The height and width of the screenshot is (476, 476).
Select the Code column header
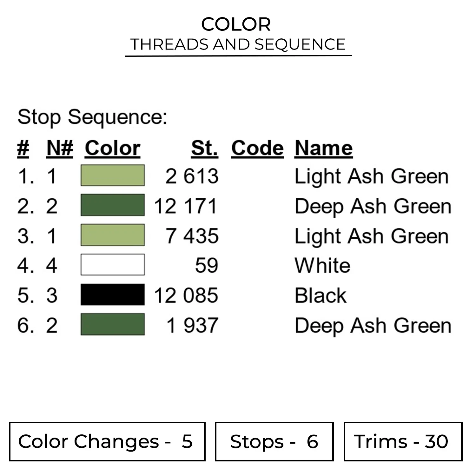pos(257,148)
